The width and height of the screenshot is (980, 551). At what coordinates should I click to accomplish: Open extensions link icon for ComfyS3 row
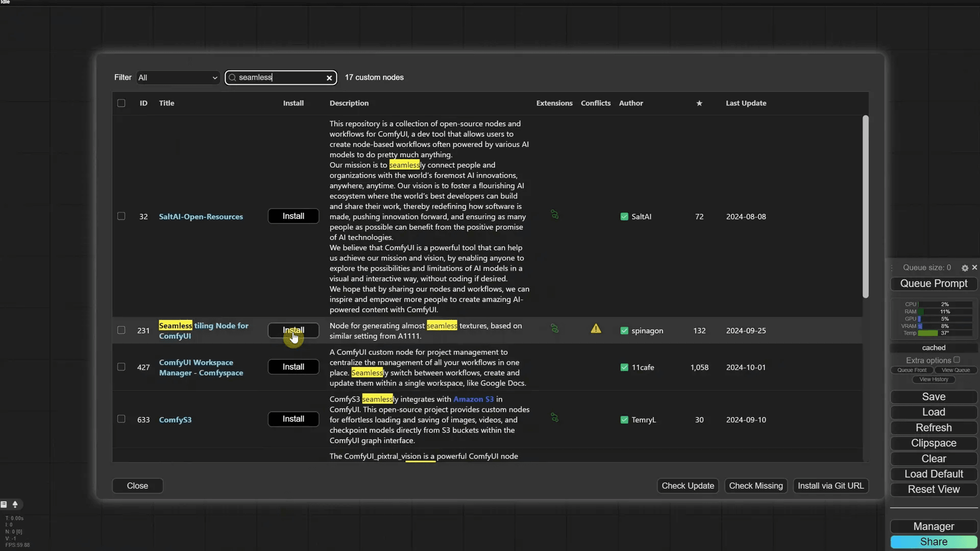[x=554, y=418]
